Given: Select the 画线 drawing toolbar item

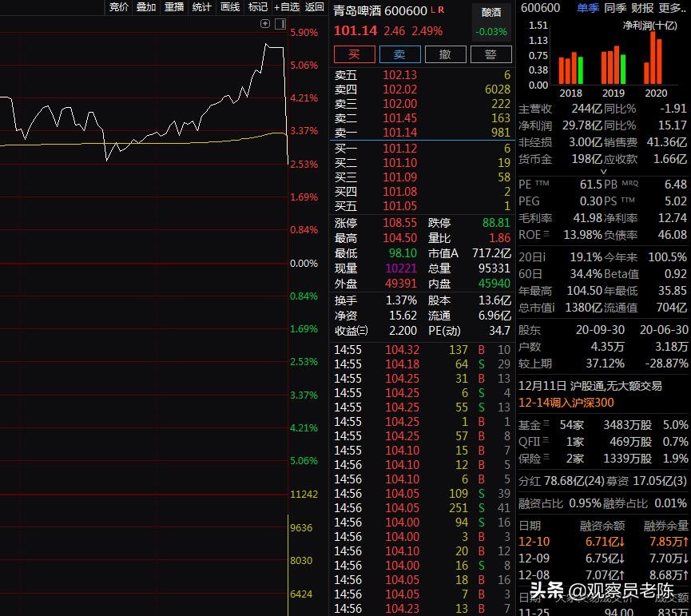Looking at the screenshot, I should (229, 6).
